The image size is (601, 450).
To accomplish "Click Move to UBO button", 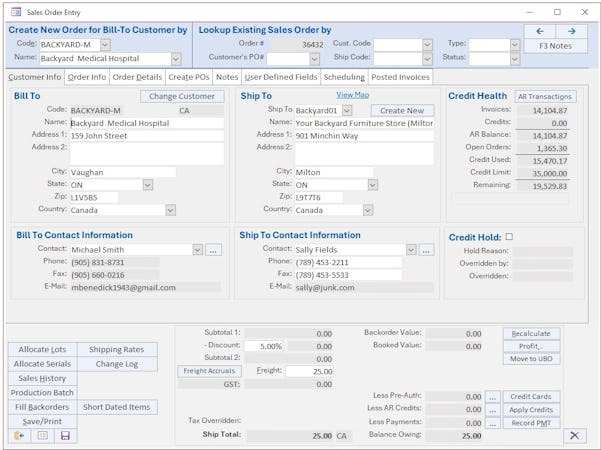I will pyautogui.click(x=531, y=359).
